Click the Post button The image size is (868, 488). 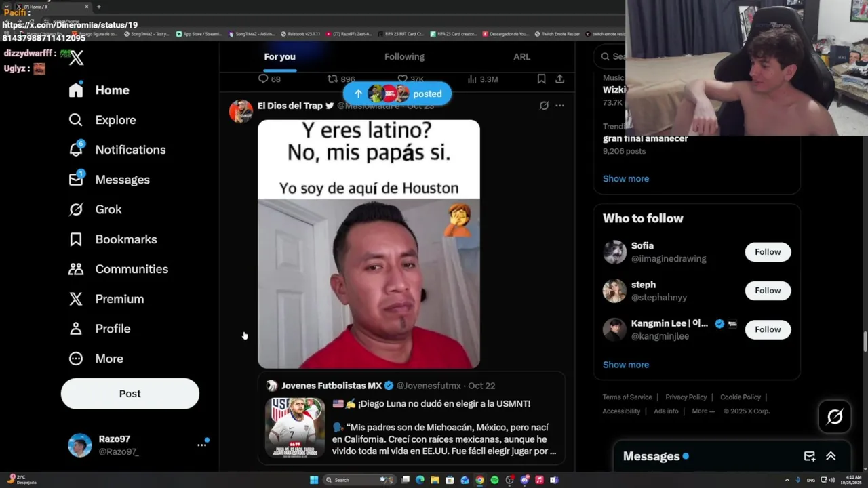pyautogui.click(x=130, y=394)
